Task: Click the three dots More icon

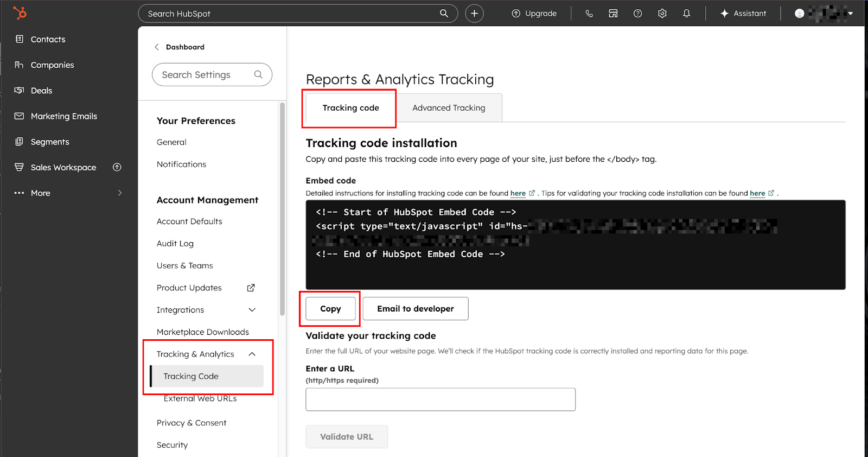Action: click(20, 193)
